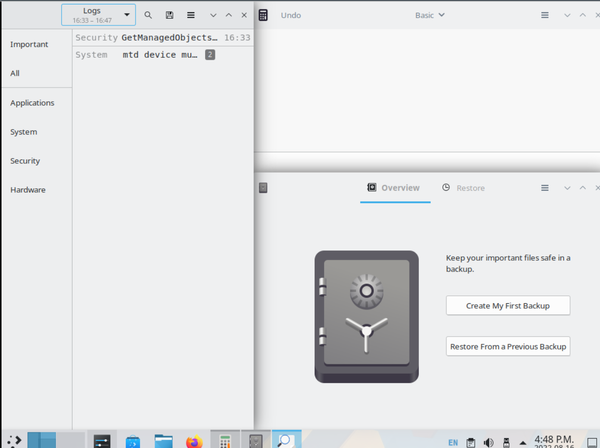
Task: Open search in the Logs window
Action: click(148, 15)
